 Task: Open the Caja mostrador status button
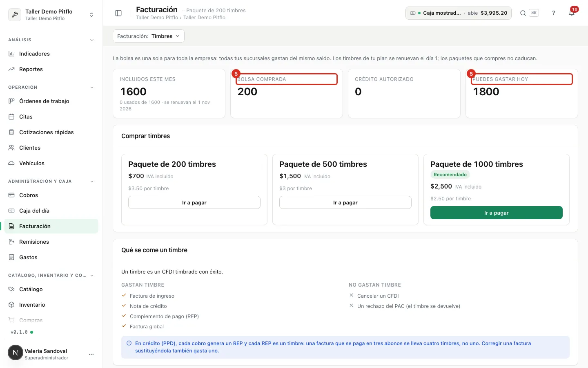point(459,13)
